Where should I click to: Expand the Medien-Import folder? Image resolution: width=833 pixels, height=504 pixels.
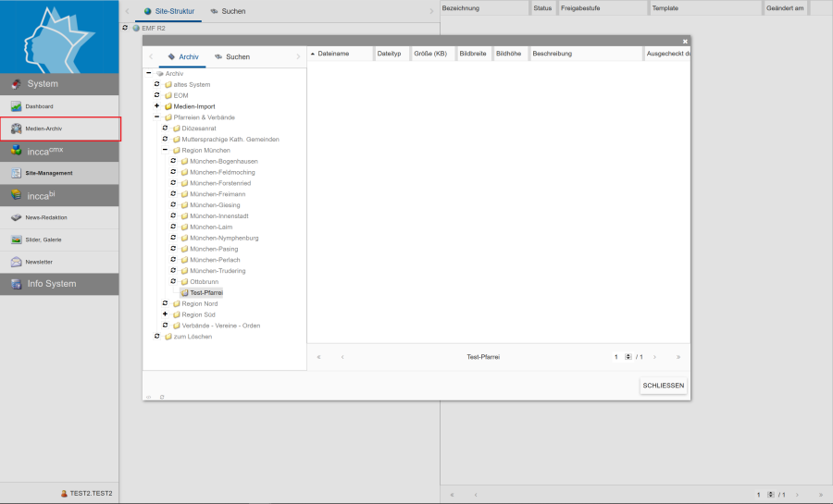tap(156, 106)
